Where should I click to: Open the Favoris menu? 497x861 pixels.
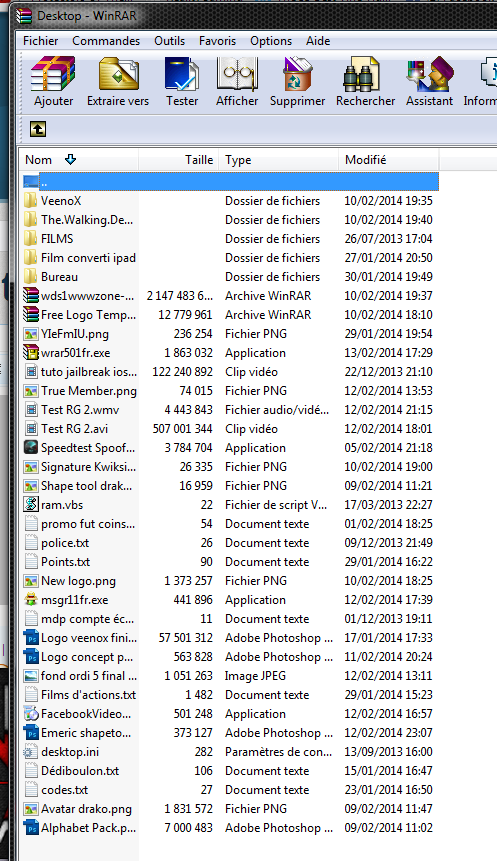coord(217,41)
